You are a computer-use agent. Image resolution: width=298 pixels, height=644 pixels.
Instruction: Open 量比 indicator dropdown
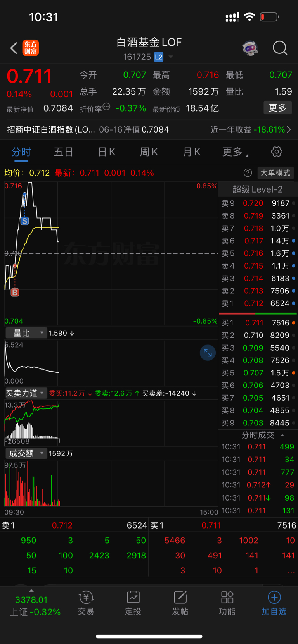[26, 333]
